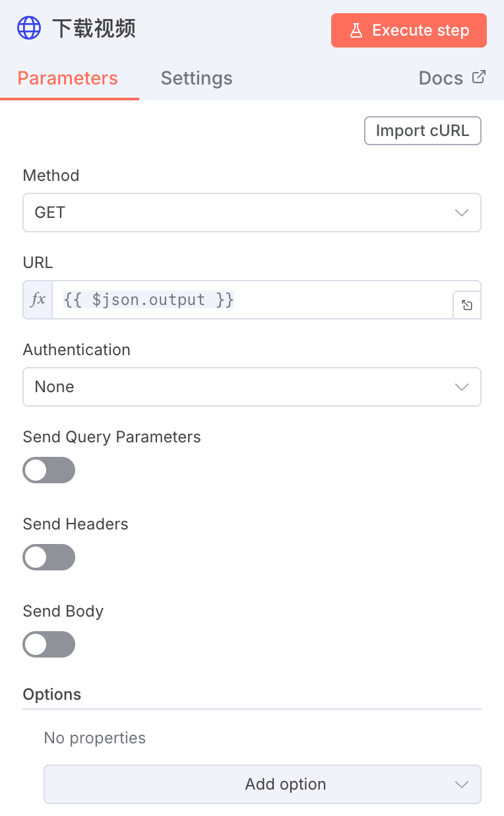Click the chevron arrow in the Authentication field

coord(462,387)
